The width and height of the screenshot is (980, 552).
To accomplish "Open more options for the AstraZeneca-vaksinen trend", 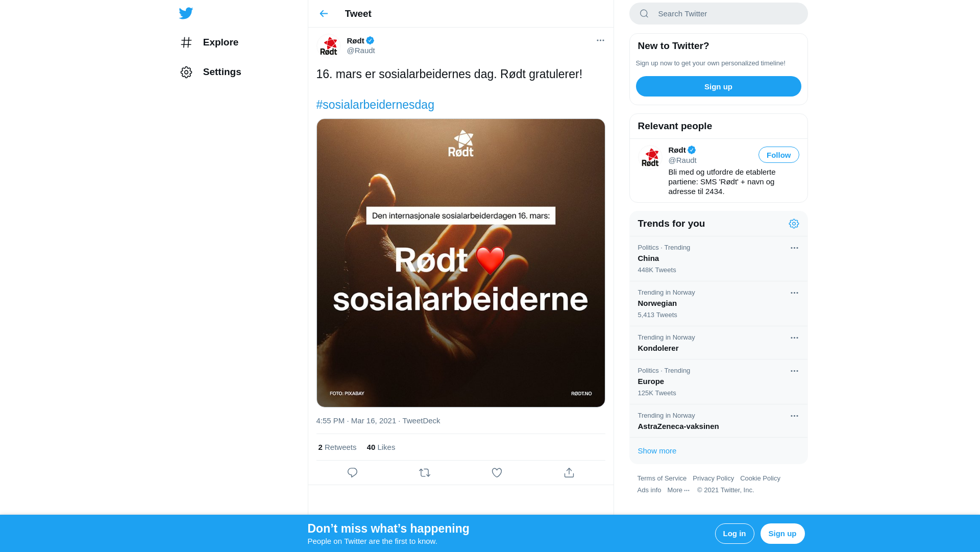I will pos(794,416).
